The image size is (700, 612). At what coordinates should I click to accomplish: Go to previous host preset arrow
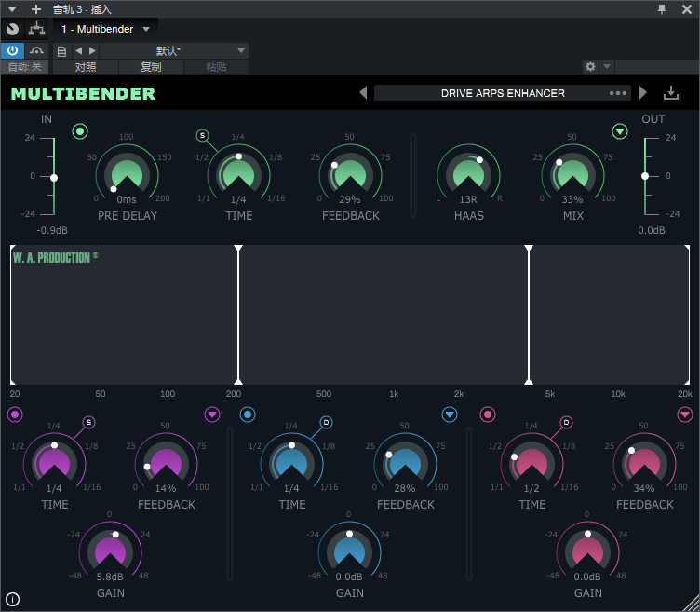click(78, 51)
